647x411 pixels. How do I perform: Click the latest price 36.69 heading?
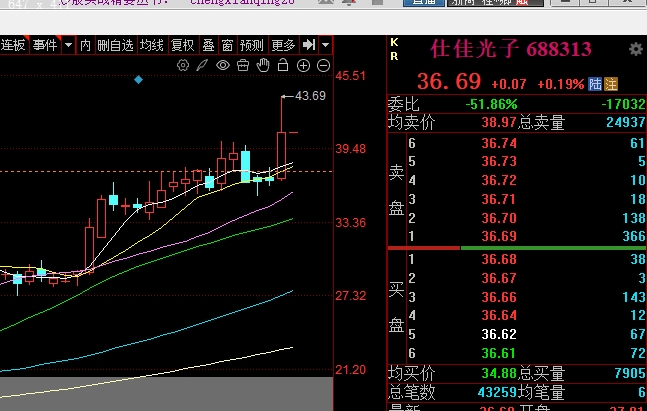449,81
